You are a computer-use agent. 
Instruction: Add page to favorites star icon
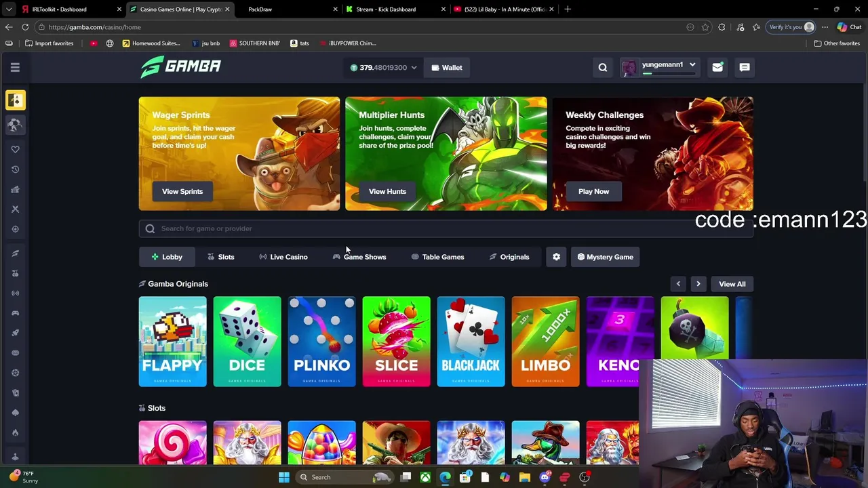click(705, 27)
